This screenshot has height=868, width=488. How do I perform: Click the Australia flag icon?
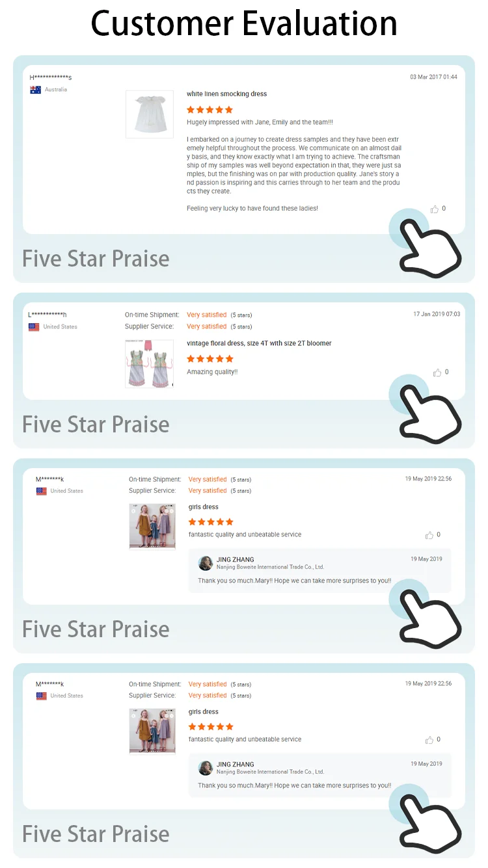(35, 90)
